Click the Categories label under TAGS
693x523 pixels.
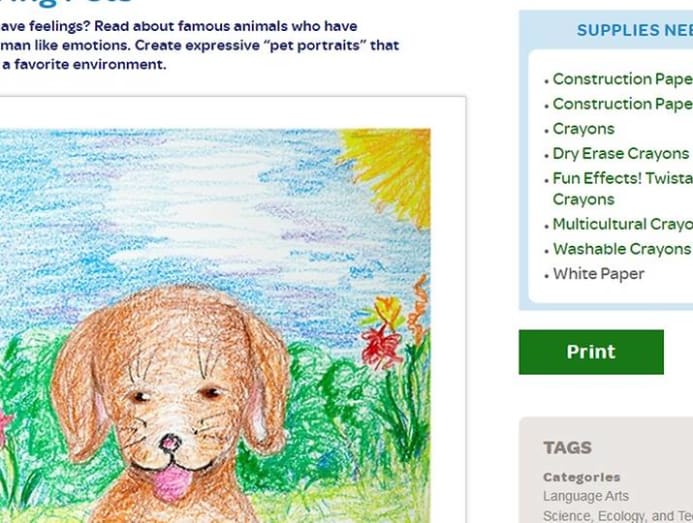(582, 477)
